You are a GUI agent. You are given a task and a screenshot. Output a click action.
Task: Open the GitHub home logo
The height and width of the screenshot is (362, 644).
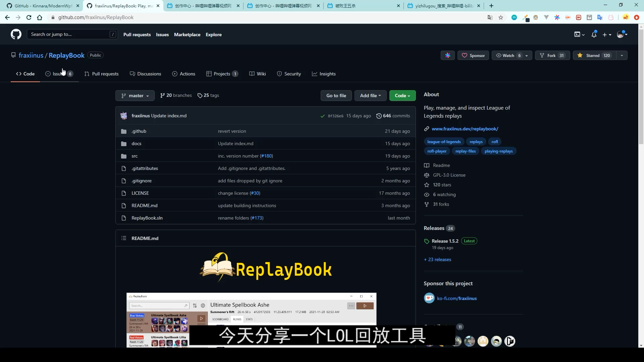coord(16,34)
